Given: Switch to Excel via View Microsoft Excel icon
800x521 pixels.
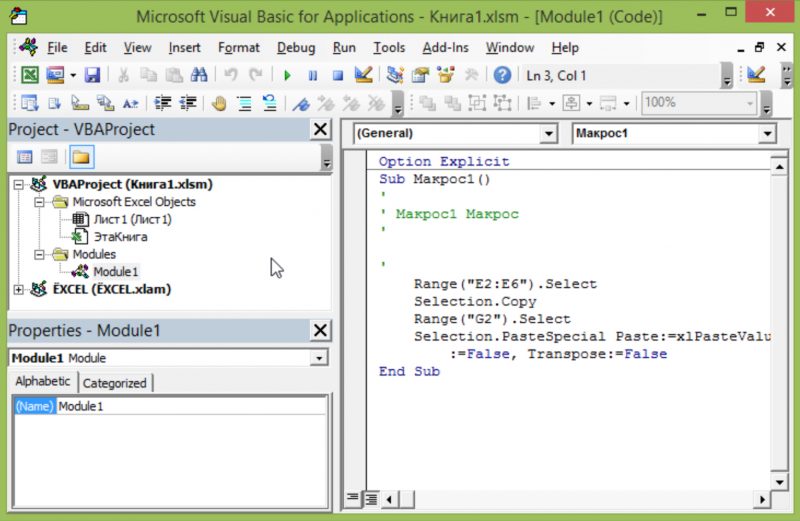Looking at the screenshot, I should click(x=30, y=76).
